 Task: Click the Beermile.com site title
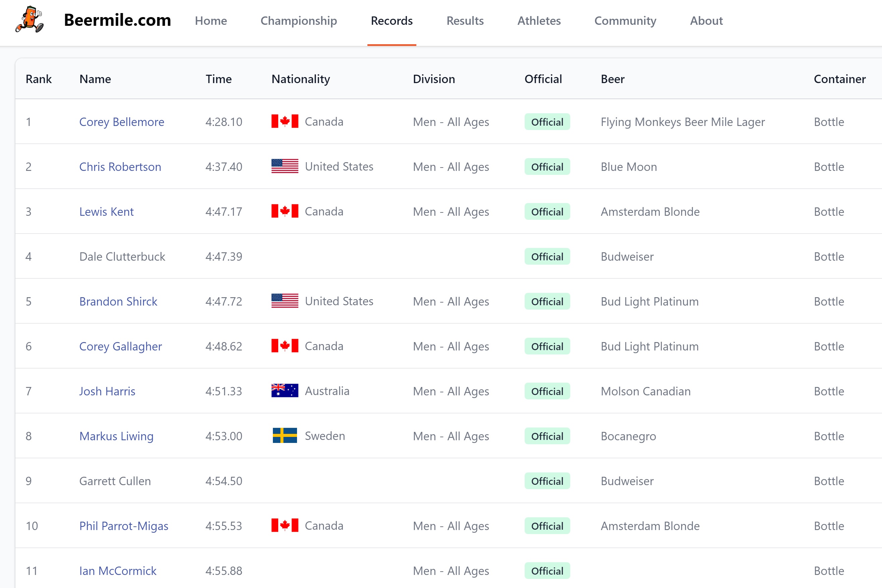pyautogui.click(x=117, y=20)
